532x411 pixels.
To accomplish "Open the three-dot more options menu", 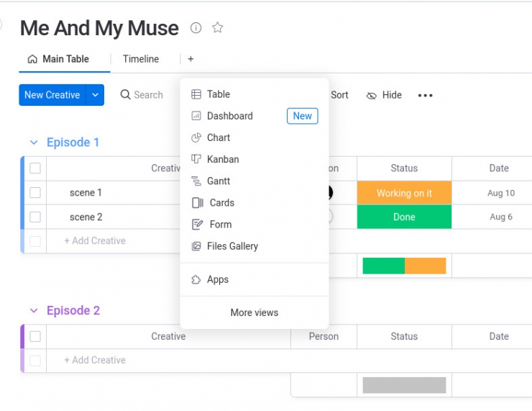I will pyautogui.click(x=426, y=95).
